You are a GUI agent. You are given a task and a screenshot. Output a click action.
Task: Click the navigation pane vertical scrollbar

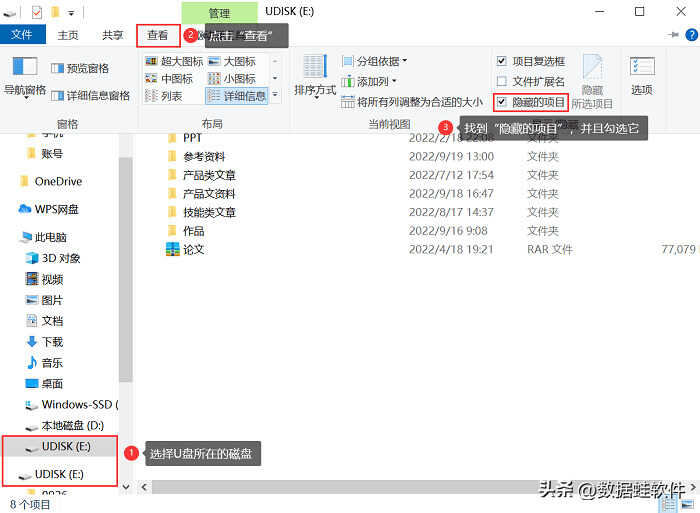pos(126,270)
